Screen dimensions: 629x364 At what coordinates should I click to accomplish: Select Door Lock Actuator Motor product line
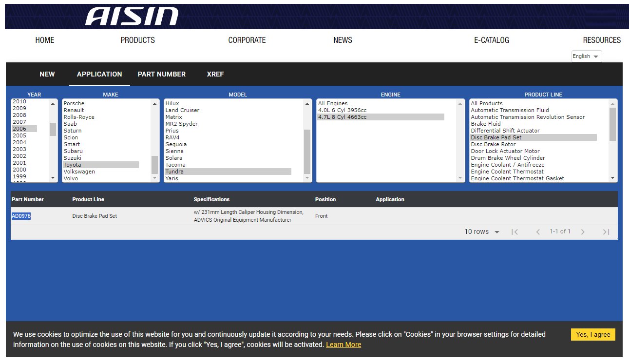[x=505, y=151]
